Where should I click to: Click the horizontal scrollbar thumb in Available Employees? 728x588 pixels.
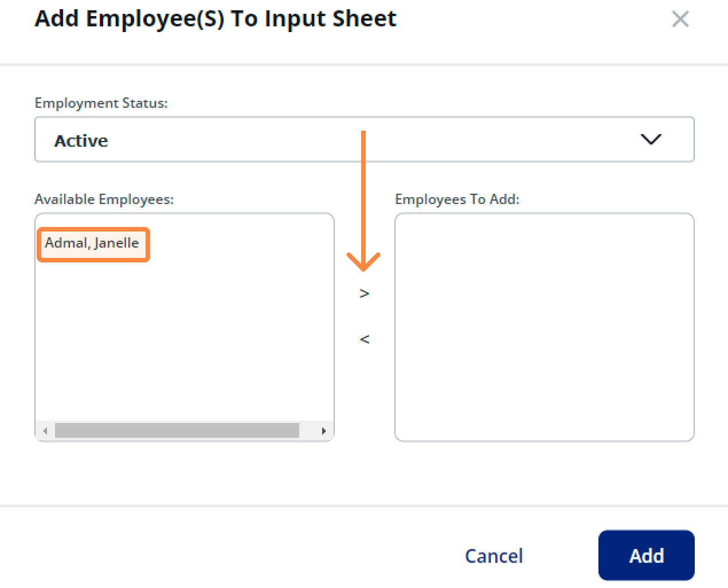coord(177,430)
